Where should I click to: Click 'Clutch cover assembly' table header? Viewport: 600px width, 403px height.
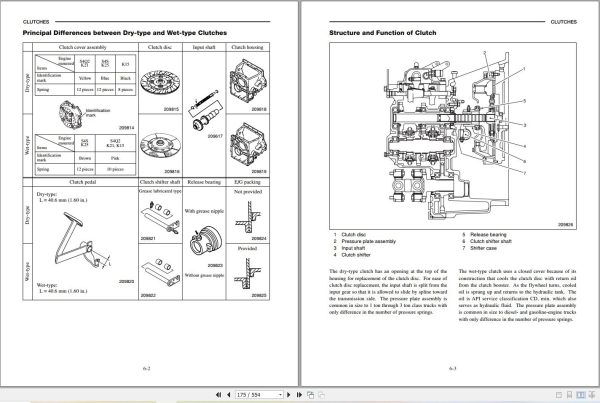pos(83,47)
